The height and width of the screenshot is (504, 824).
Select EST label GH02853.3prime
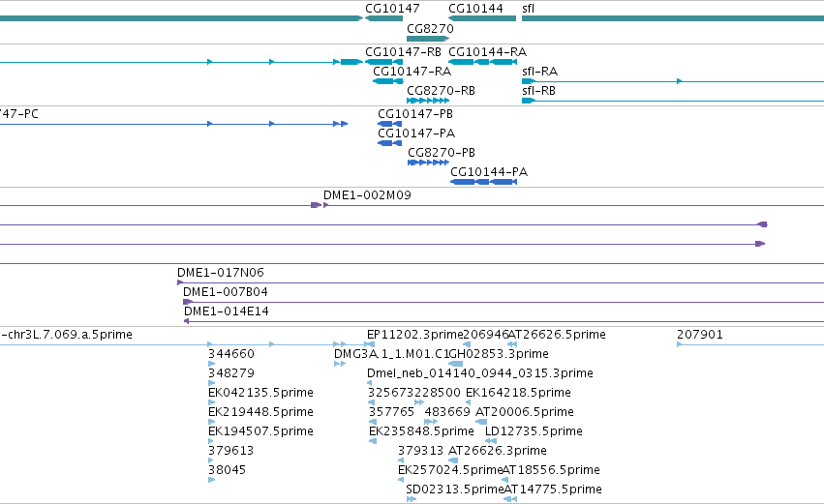tap(499, 354)
